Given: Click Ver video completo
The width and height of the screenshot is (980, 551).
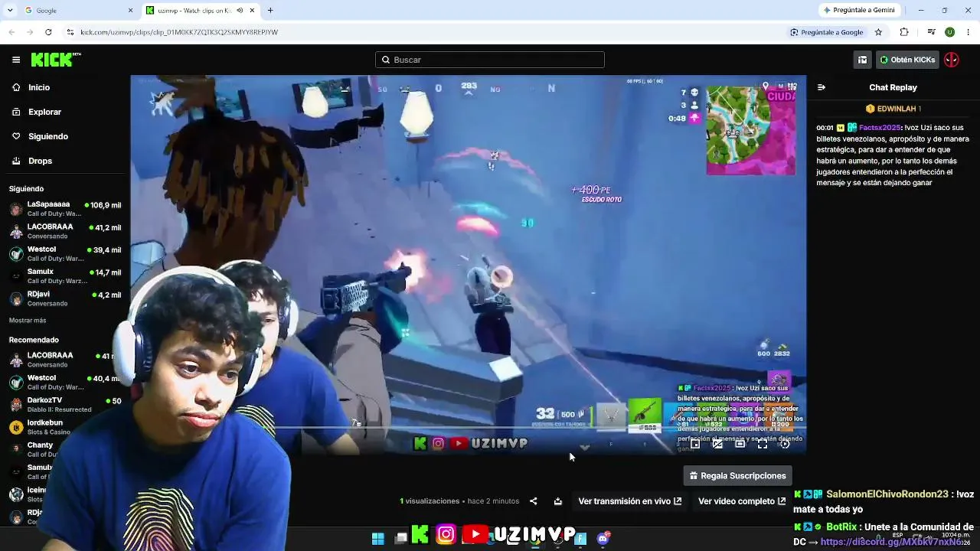Looking at the screenshot, I should point(742,501).
